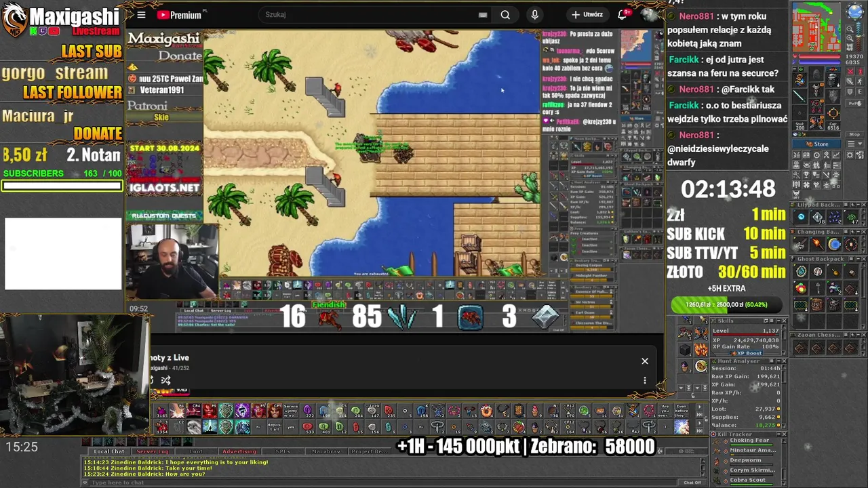This screenshot has width=868, height=488.
Task: Close the Kill Tracker panel
Action: click(x=784, y=434)
